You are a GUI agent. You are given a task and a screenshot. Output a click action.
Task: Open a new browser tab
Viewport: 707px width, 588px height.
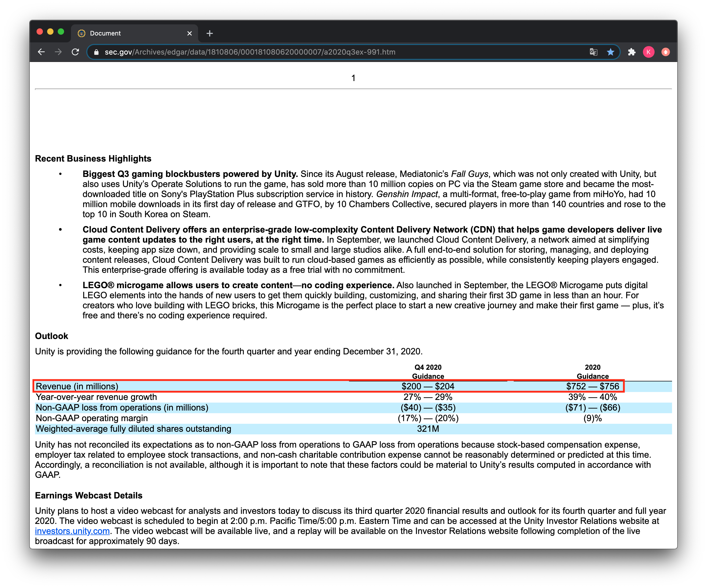pyautogui.click(x=210, y=33)
